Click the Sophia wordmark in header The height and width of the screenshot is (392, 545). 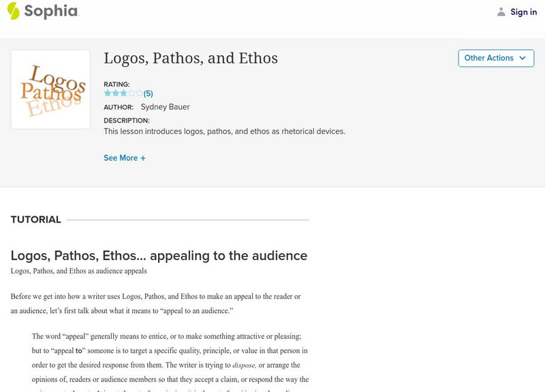click(52, 12)
